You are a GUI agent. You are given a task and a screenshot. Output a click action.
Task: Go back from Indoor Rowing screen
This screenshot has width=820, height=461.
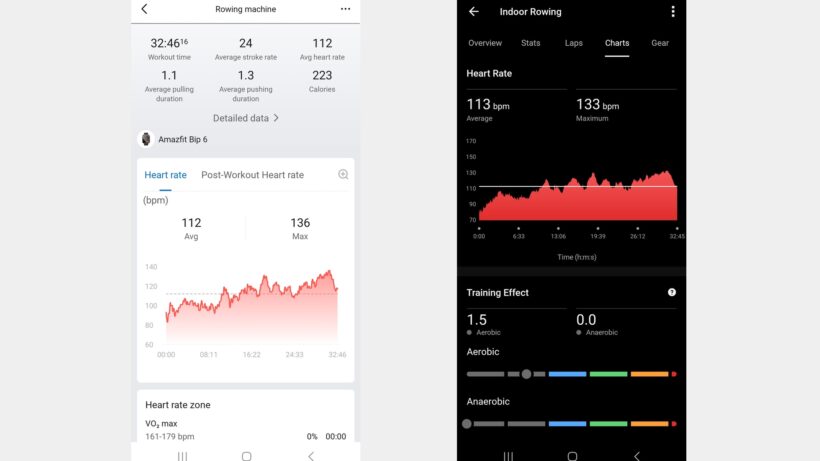pos(474,12)
